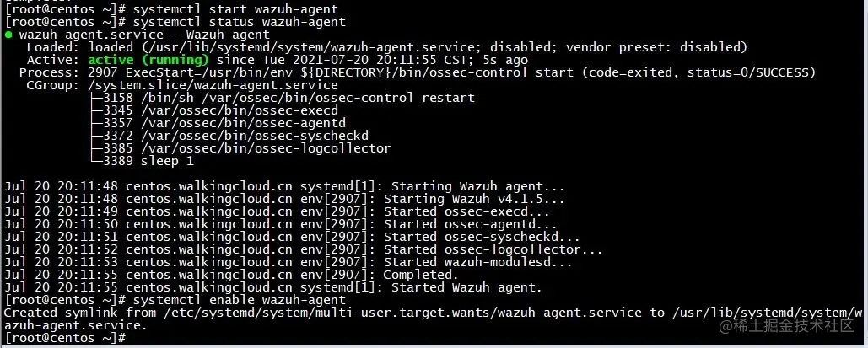Image resolution: width=868 pixels, height=348 pixels.
Task: Click the 'systemctl status wazuh-agent' command text
Action: (240, 22)
